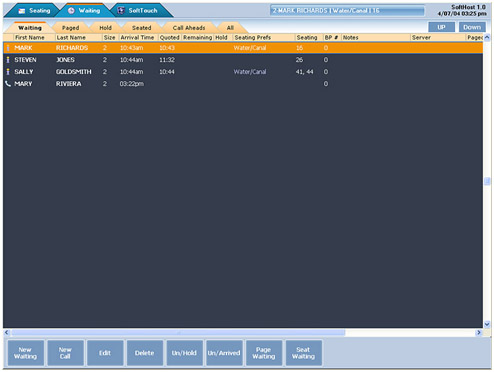Click the Un/Hold button
Viewport: 494px width, 372px height.
[184, 353]
